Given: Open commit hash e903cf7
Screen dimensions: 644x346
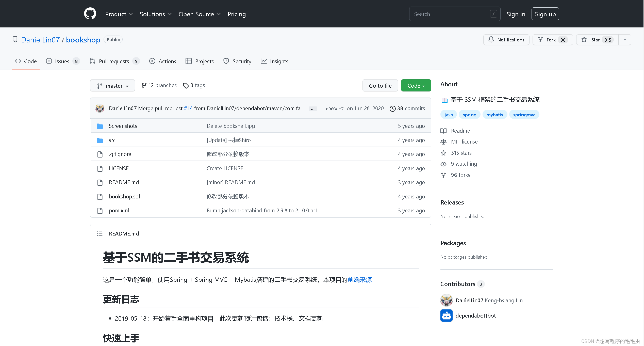Looking at the screenshot, I should (x=335, y=109).
